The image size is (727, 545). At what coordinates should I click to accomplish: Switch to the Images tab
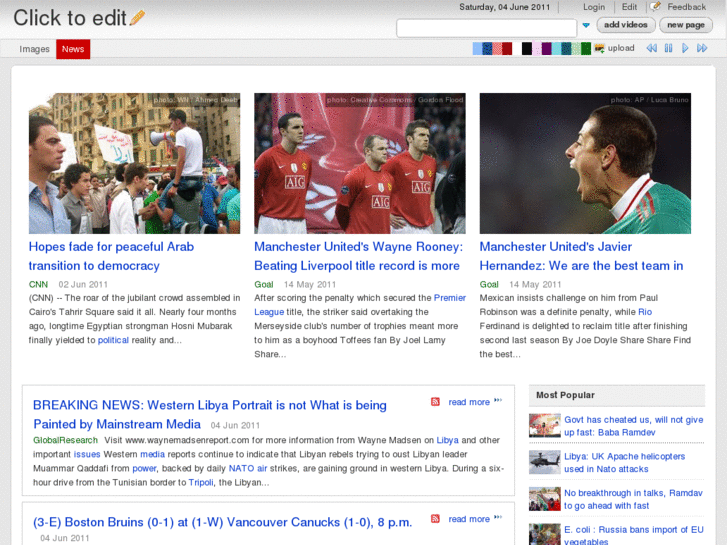pos(34,49)
